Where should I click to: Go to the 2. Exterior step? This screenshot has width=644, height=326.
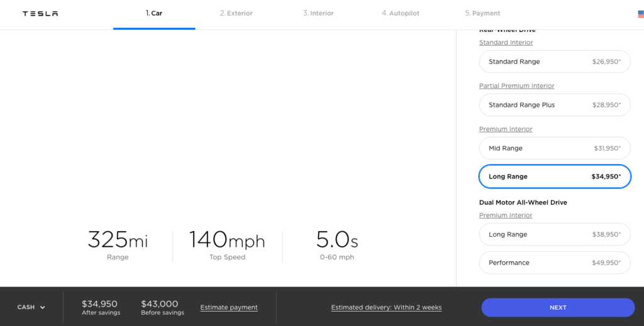pos(236,13)
